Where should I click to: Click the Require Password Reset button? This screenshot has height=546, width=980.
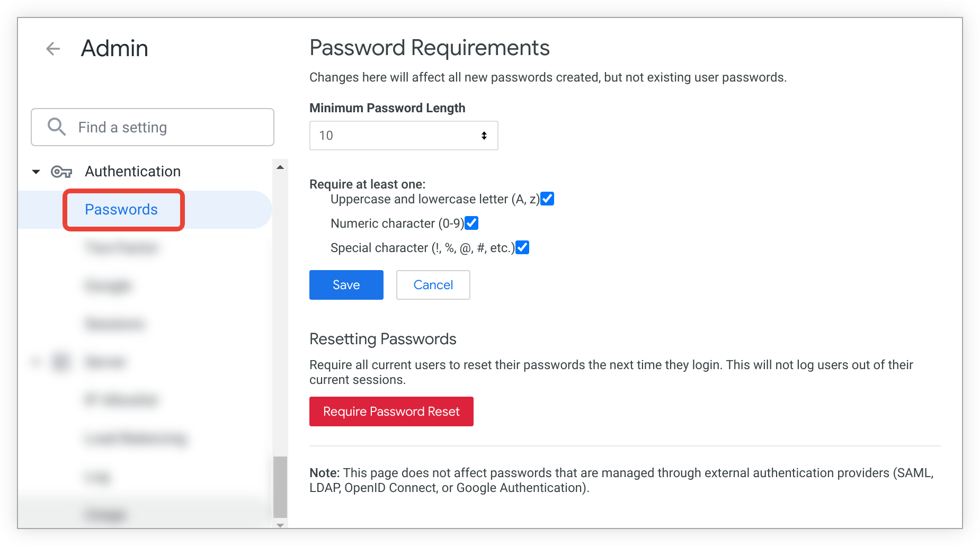click(x=391, y=411)
